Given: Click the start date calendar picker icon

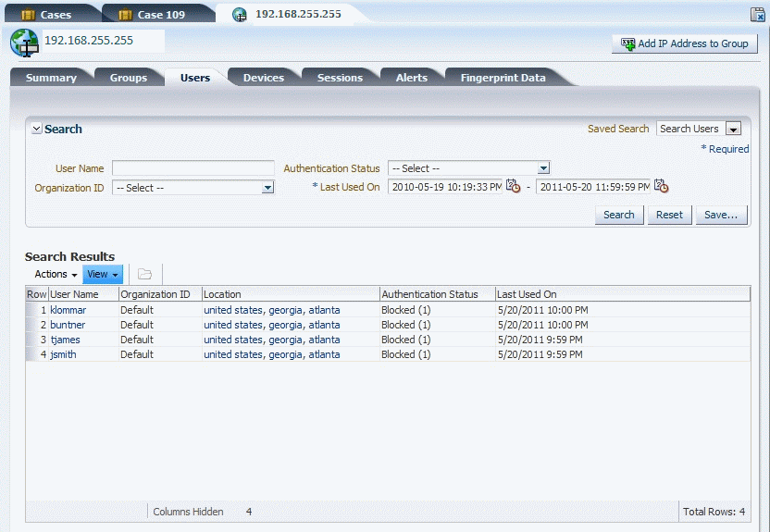Looking at the screenshot, I should click(514, 187).
